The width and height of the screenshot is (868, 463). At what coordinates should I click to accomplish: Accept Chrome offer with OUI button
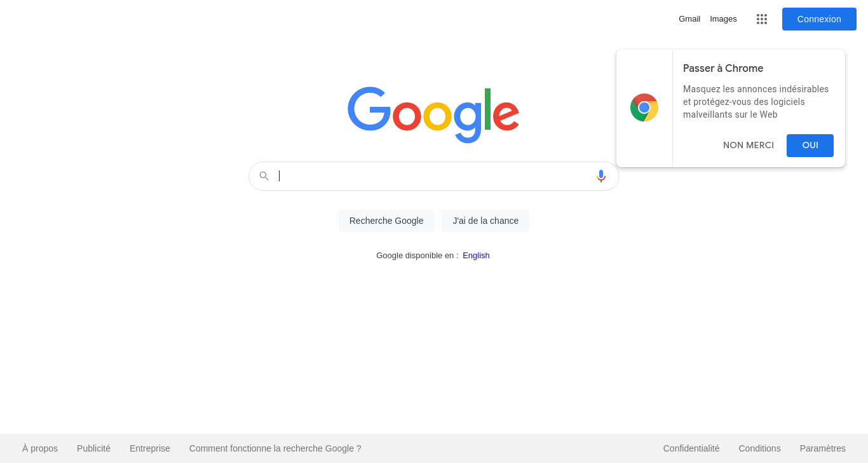tap(810, 146)
